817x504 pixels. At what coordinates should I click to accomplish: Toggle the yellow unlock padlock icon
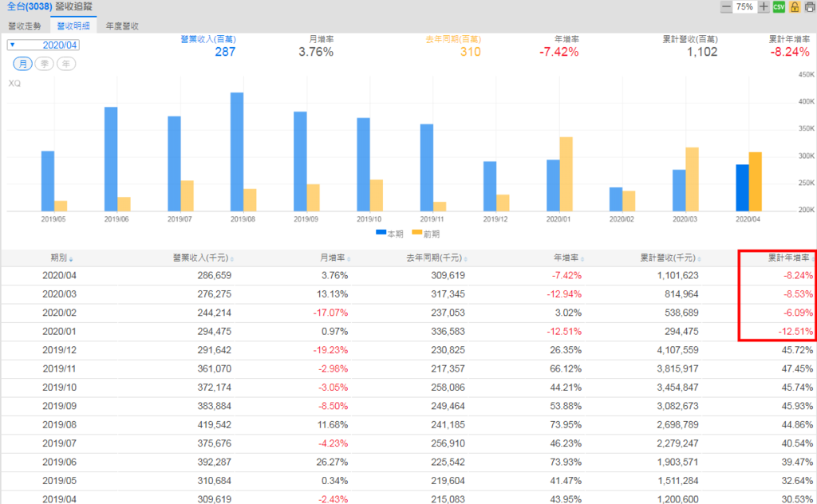[795, 6]
